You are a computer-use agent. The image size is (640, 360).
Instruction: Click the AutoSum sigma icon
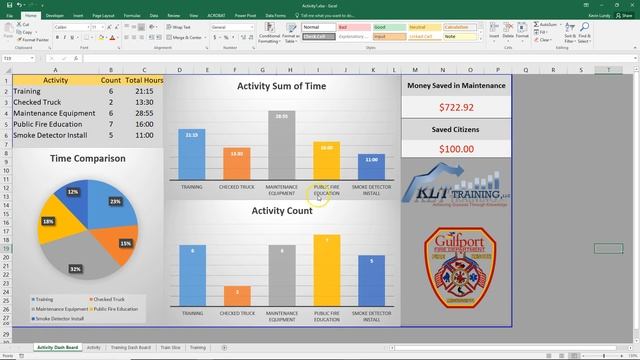(x=536, y=24)
